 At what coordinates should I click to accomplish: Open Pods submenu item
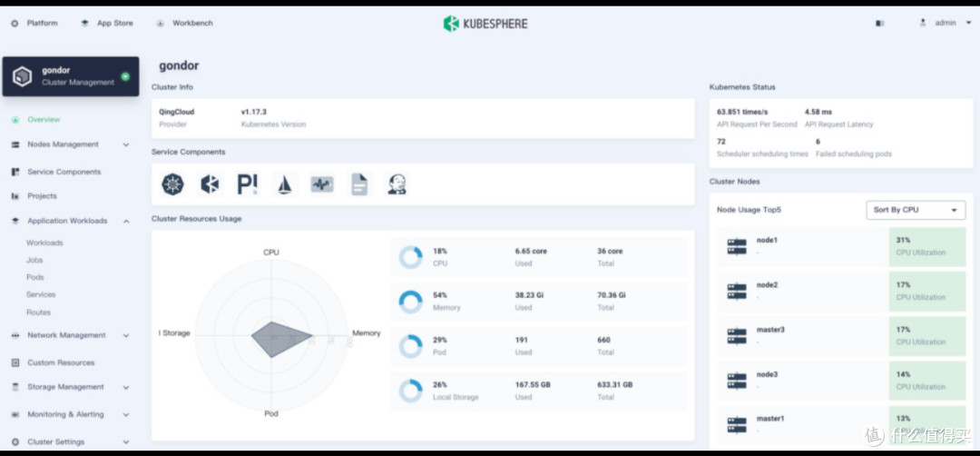click(x=35, y=277)
